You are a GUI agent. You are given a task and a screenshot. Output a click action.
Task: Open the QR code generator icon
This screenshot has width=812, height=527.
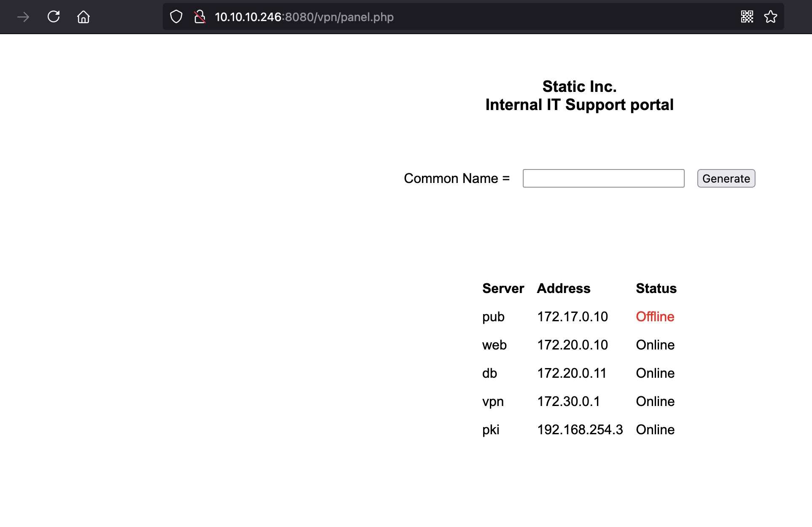pyautogui.click(x=747, y=17)
